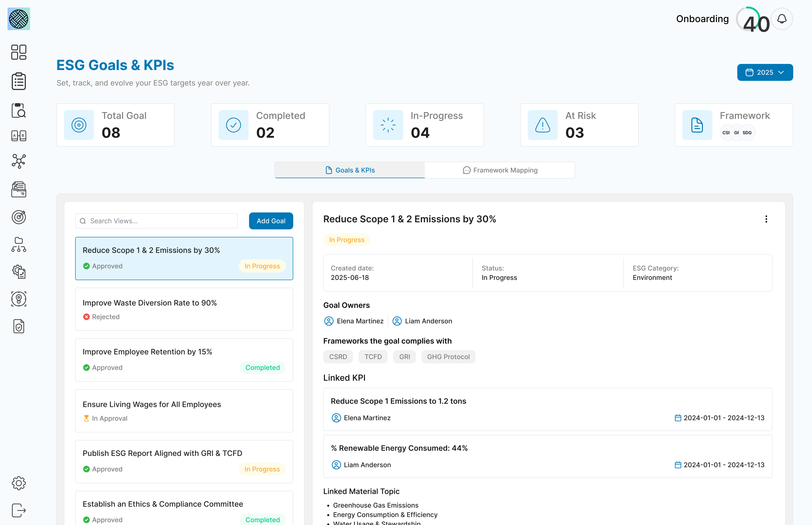
Task: Open the 2025 year selector dropdown
Action: click(765, 72)
